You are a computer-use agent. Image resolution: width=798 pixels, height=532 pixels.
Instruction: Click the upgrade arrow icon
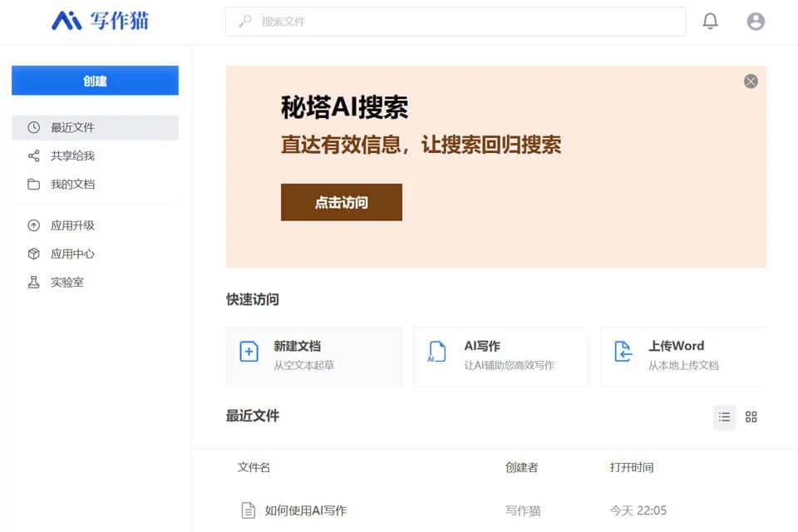[x=33, y=225]
